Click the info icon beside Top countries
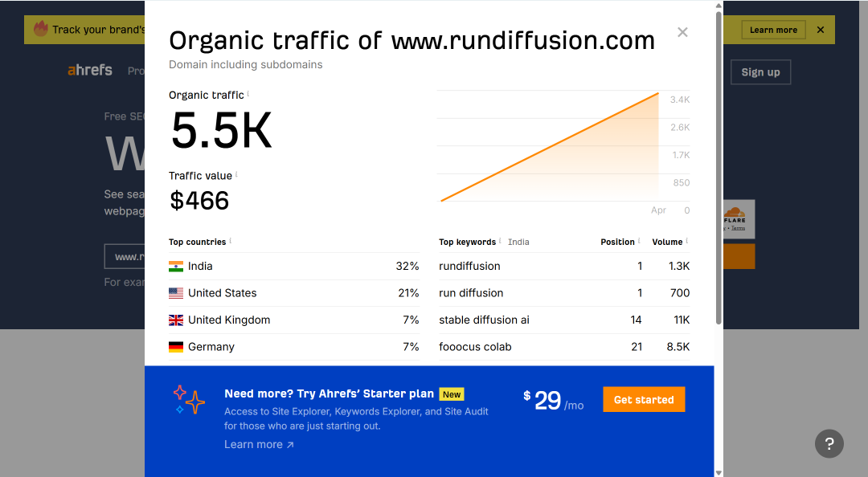Viewport: 868px width, 477px height. 231,241
